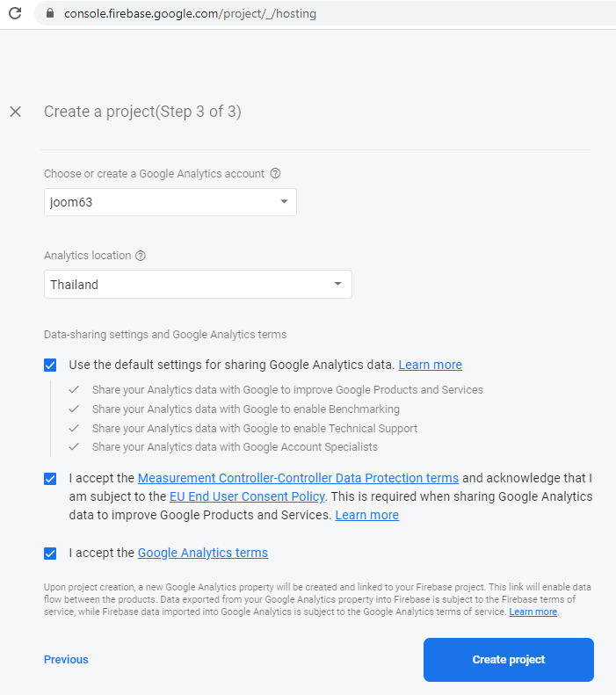The height and width of the screenshot is (695, 616).
Task: Close the Create a project dialog
Action: tap(15, 112)
